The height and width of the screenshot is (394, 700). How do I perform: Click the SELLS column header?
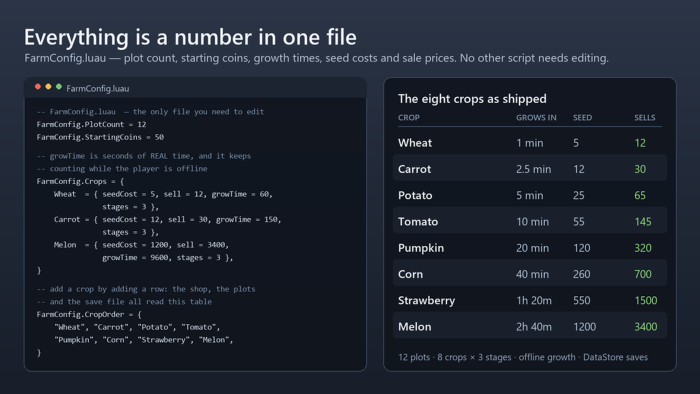[645, 117]
